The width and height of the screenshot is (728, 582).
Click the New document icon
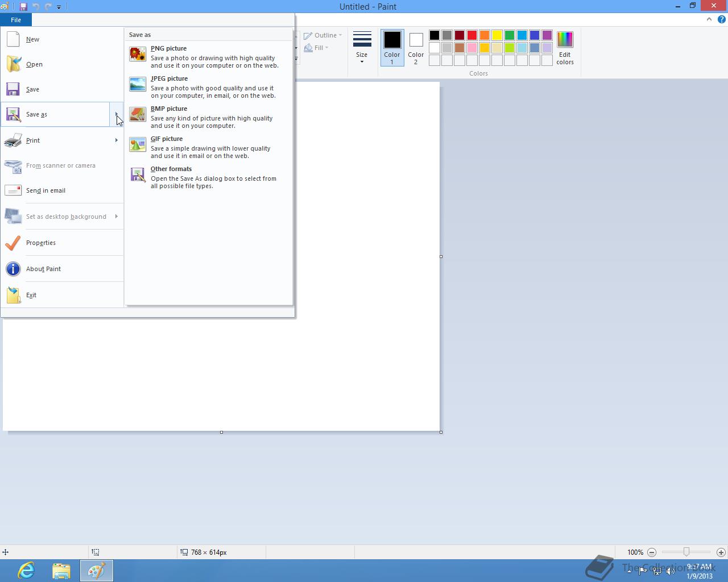pos(13,39)
